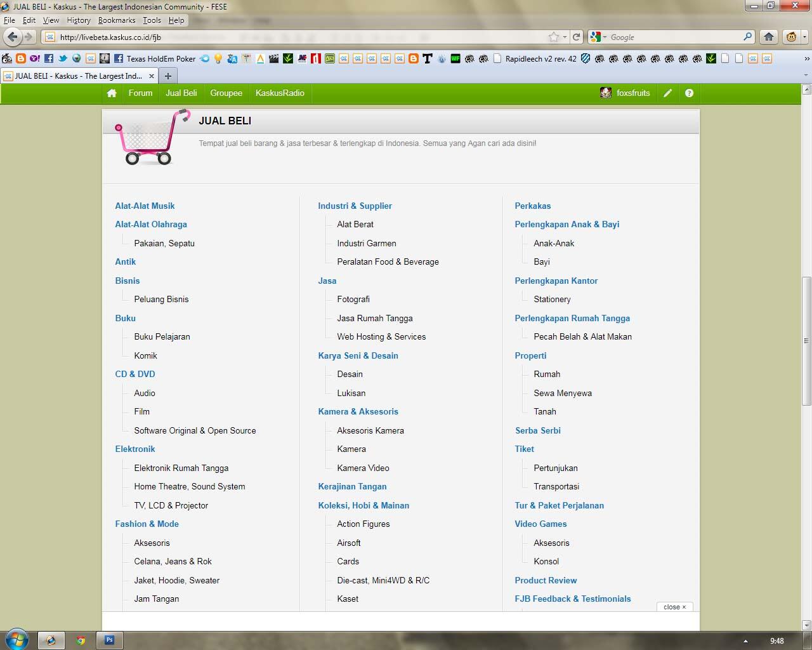Image resolution: width=812 pixels, height=650 pixels.
Task: Open the Windows Start button
Action: 16,640
